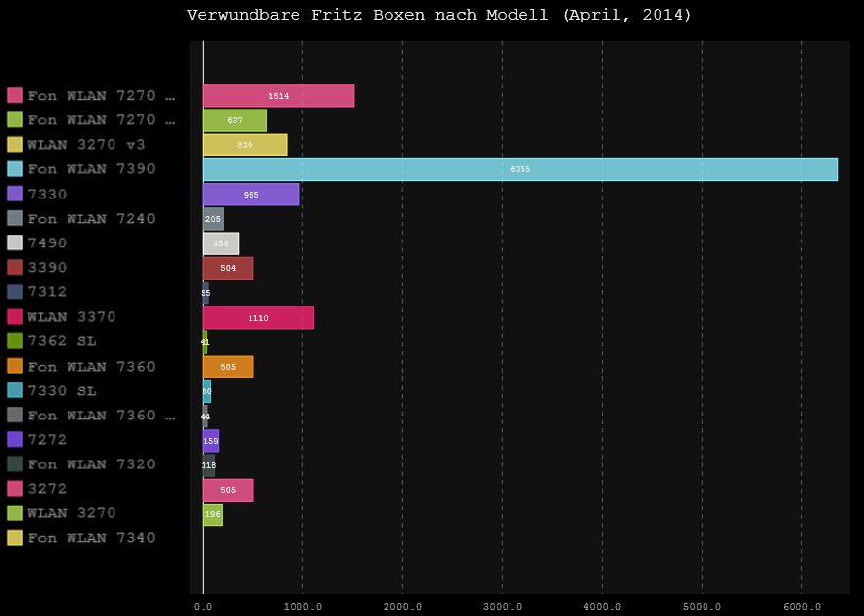
Task: Click the 7272 violet legend swatch
Action: (15, 439)
